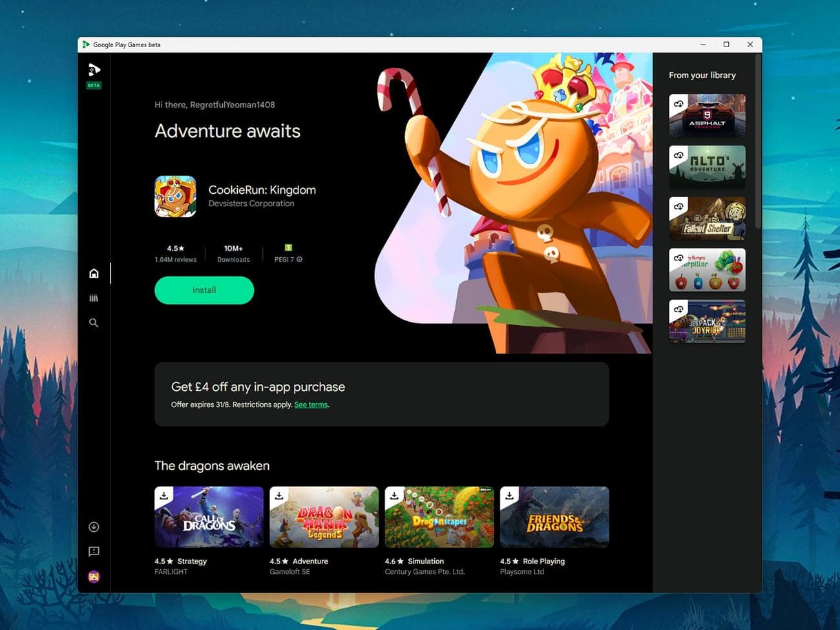Open the Downloads icon near the bottom sidebar
This screenshot has width=840, height=630.
94,527
